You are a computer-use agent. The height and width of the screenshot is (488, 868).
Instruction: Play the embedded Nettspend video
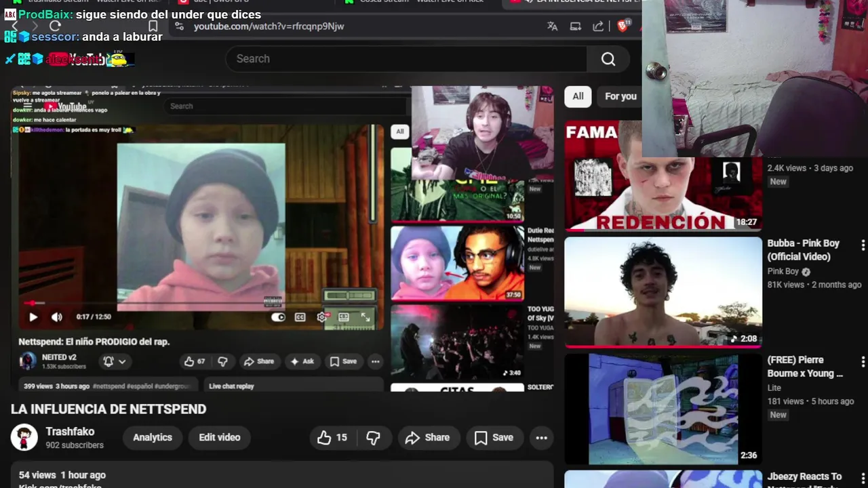[33, 317]
